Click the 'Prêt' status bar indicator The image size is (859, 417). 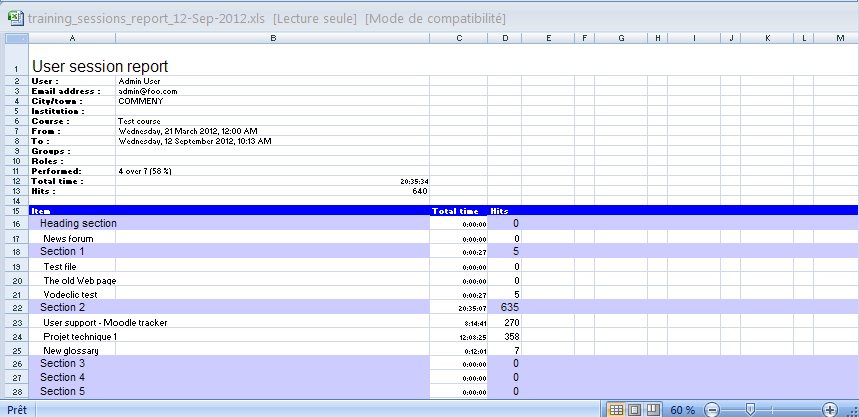[17, 410]
